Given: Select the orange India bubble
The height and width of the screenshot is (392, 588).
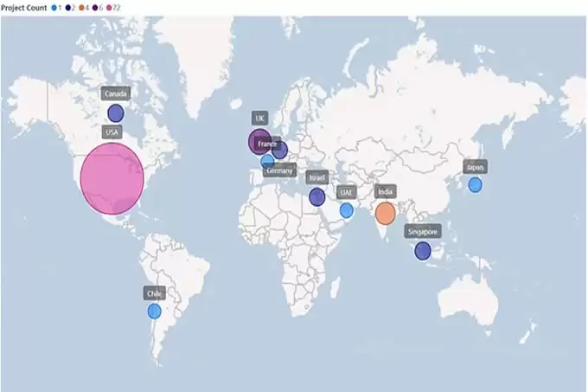Looking at the screenshot, I should click(x=385, y=213).
